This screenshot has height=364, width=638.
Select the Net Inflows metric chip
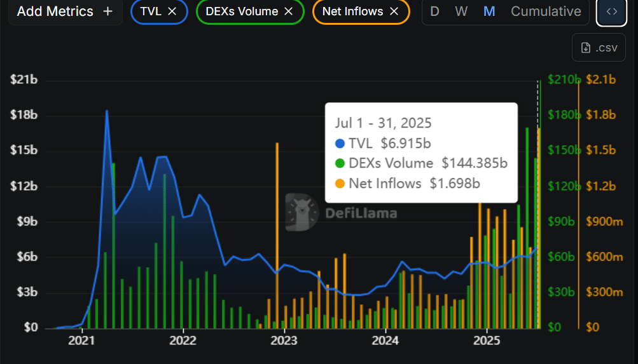pos(361,11)
